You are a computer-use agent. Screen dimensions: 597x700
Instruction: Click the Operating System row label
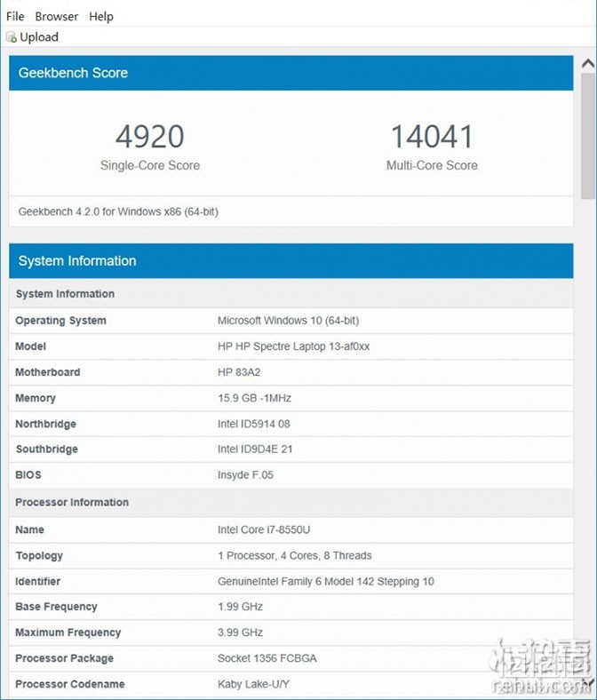pos(60,321)
